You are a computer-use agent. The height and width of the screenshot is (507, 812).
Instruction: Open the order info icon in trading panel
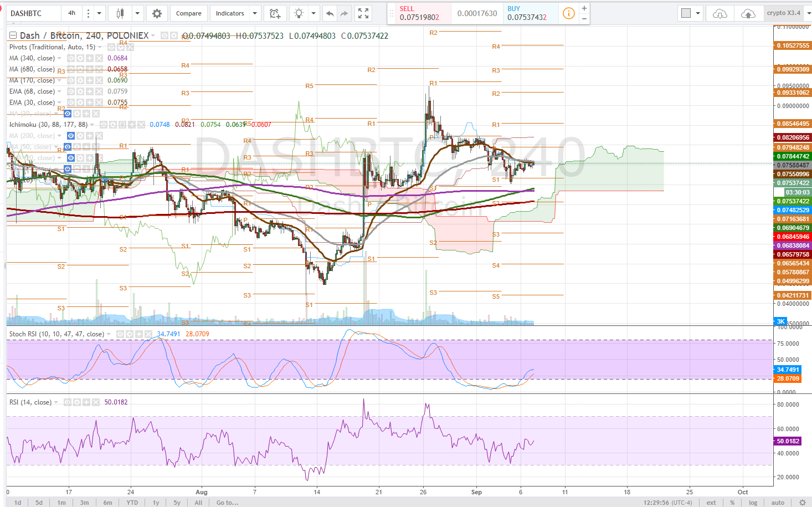click(x=568, y=13)
